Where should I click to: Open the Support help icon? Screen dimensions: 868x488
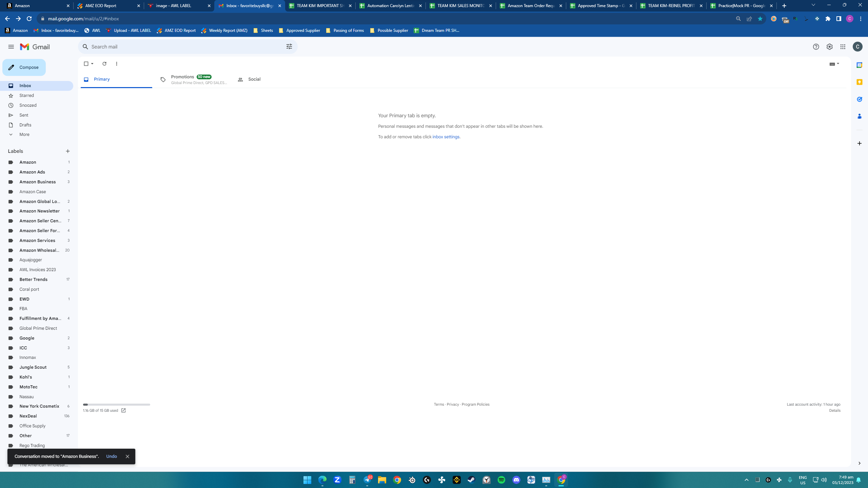point(816,47)
